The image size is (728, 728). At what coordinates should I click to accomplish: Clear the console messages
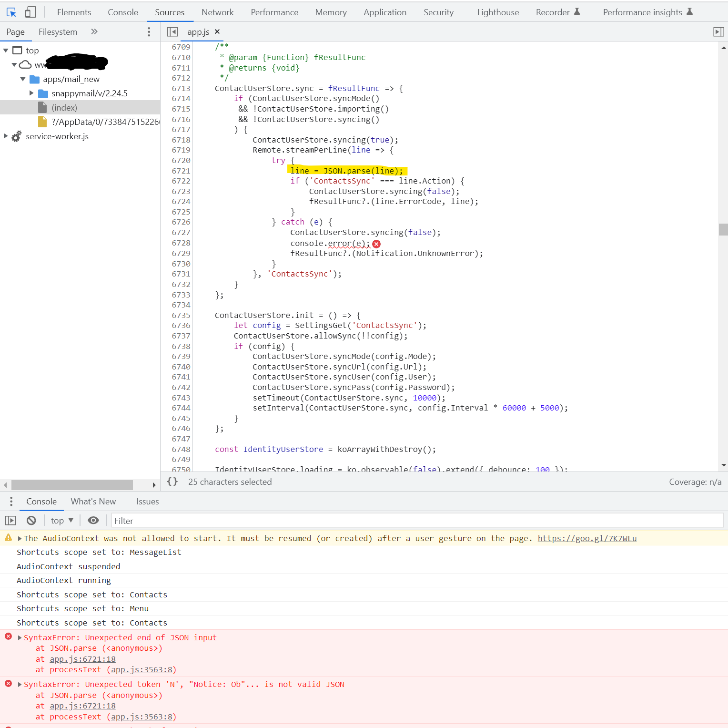coord(30,520)
